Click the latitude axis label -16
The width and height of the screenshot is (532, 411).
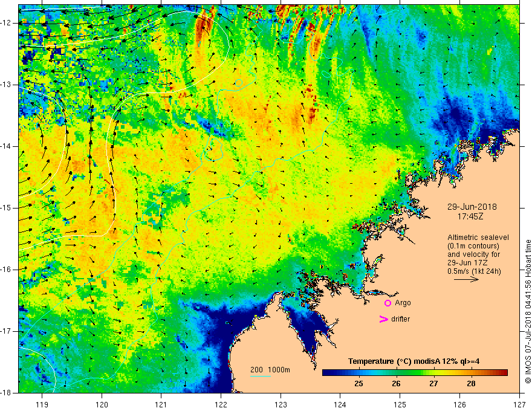(x=7, y=270)
